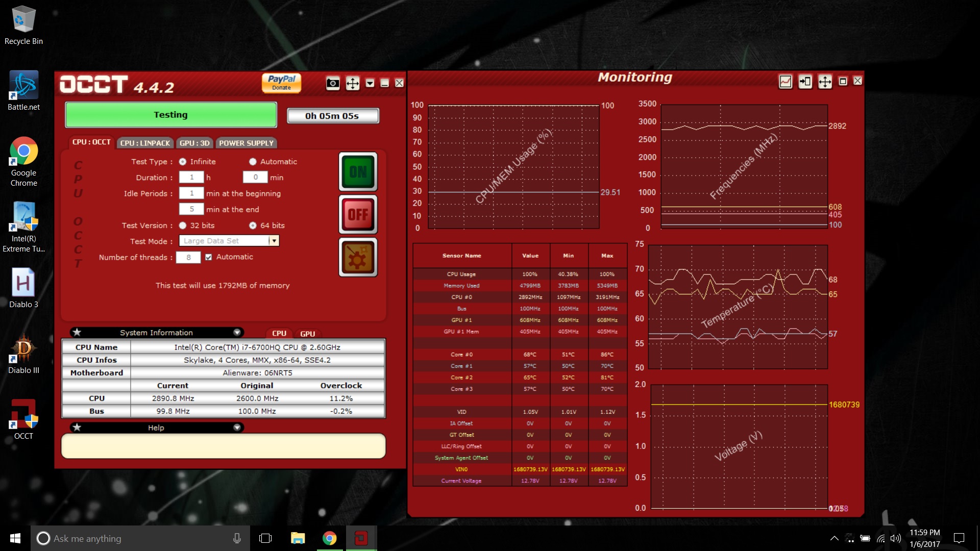Click the Frequencies (MHz) graph
This screenshot has height=551, width=980.
click(x=744, y=167)
